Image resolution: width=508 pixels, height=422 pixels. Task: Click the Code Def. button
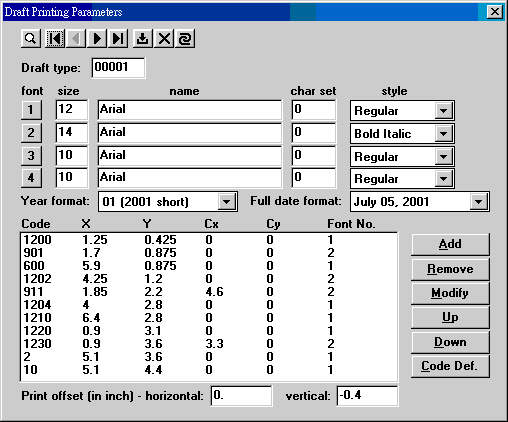450,366
